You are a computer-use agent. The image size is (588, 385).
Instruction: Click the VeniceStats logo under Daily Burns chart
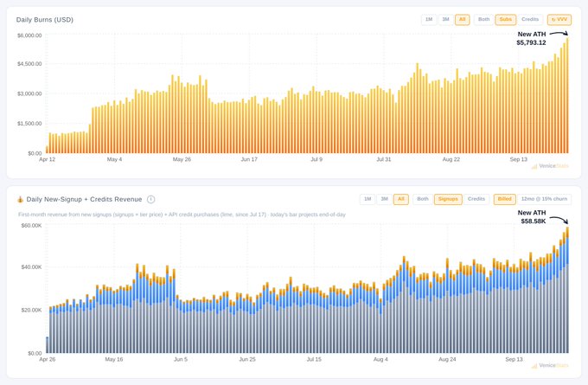[550, 166]
